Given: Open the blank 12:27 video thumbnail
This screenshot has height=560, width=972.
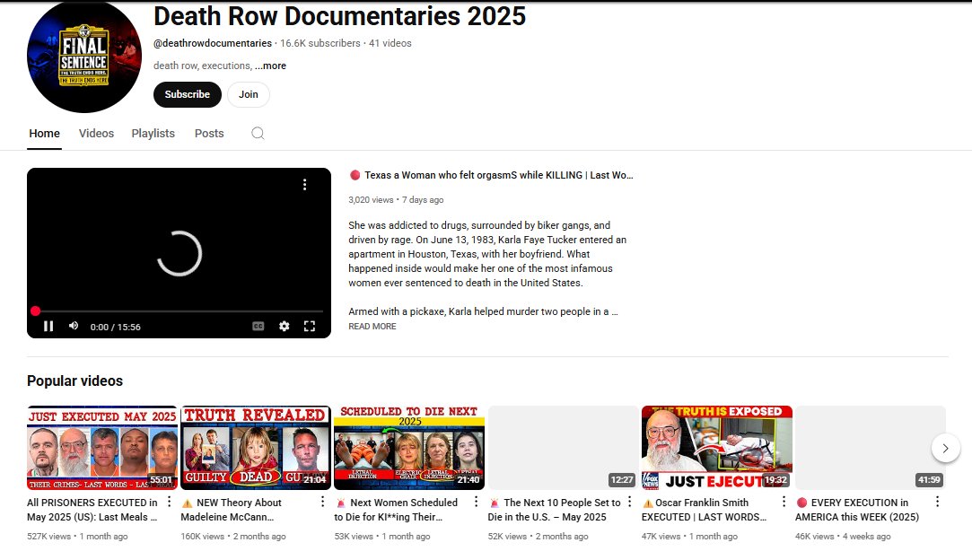Looking at the screenshot, I should pos(563,448).
